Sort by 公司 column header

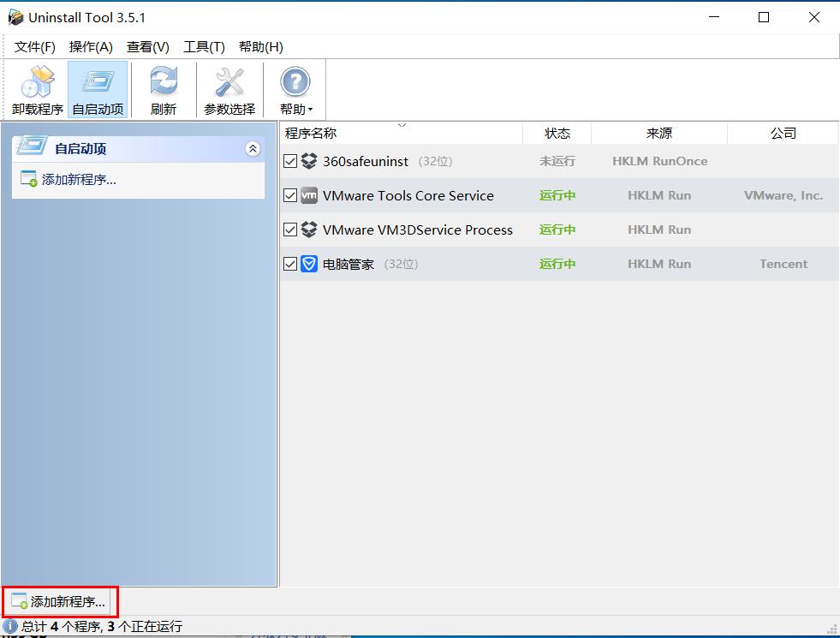click(783, 133)
